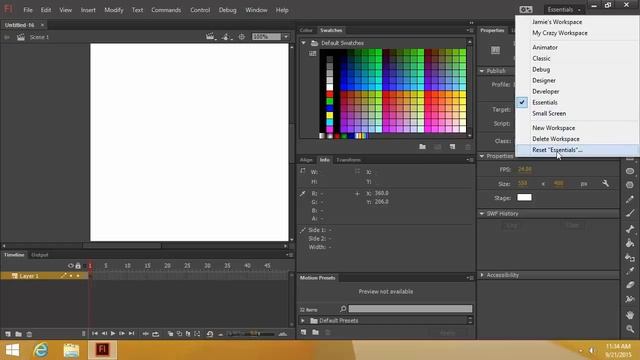640x360 pixels.
Task: Select the Width tool
Action: pos(630,299)
